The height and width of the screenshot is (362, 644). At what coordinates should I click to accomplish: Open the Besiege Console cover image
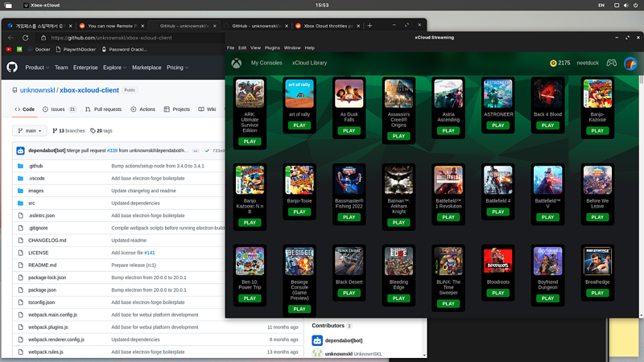click(299, 261)
